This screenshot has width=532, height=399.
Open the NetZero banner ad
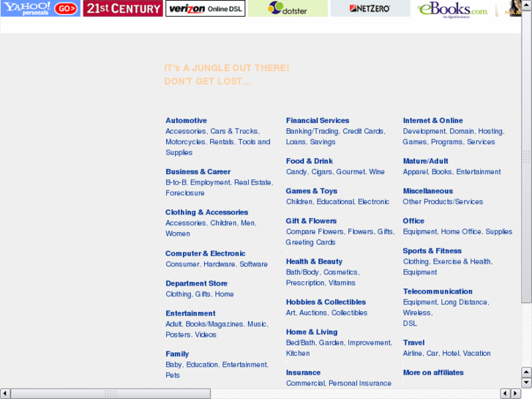click(x=370, y=8)
